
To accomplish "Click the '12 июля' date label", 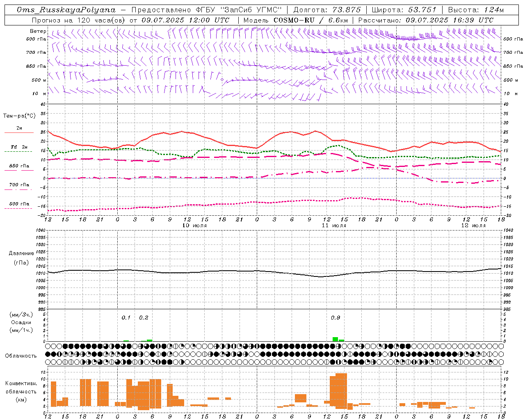I will (473, 226).
